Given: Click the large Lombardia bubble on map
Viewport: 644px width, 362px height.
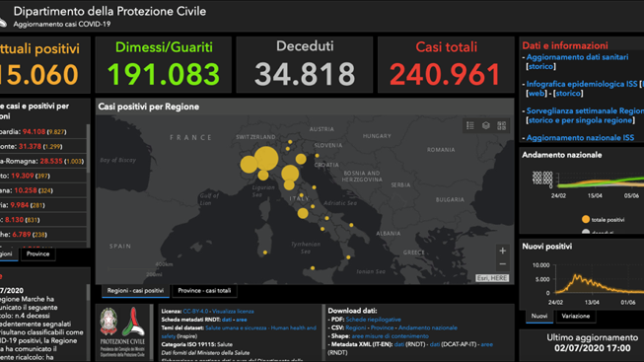Looking at the screenshot, I should point(266,159).
